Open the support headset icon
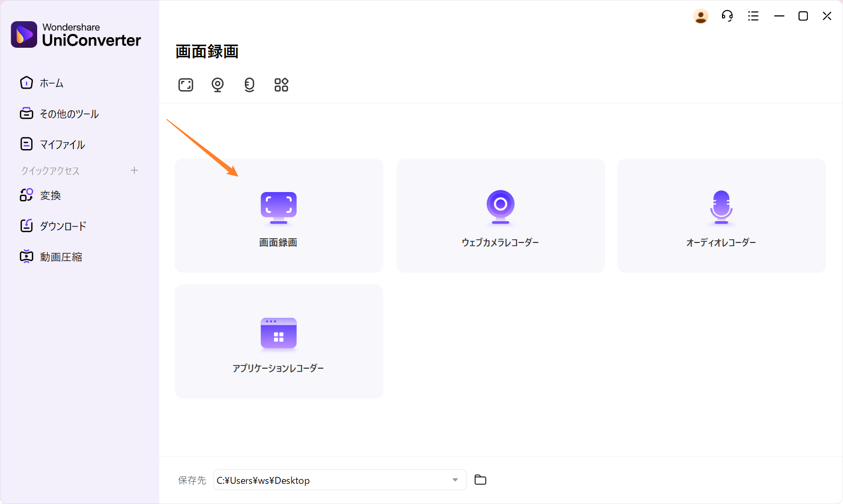Viewport: 843px width, 504px height. 727,16
